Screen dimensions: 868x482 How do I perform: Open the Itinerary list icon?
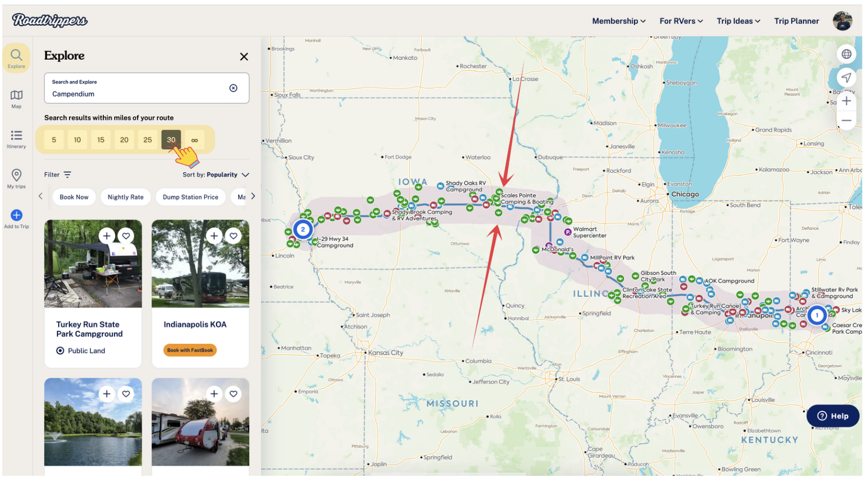pos(16,138)
